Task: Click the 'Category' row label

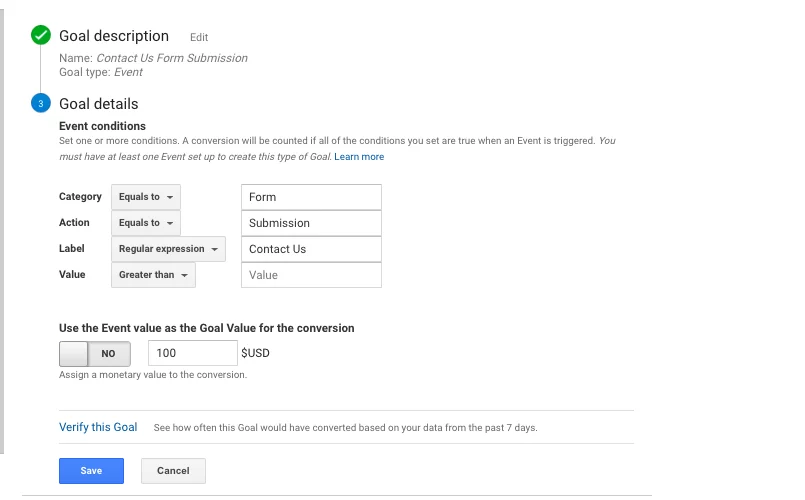Action: tap(80, 197)
